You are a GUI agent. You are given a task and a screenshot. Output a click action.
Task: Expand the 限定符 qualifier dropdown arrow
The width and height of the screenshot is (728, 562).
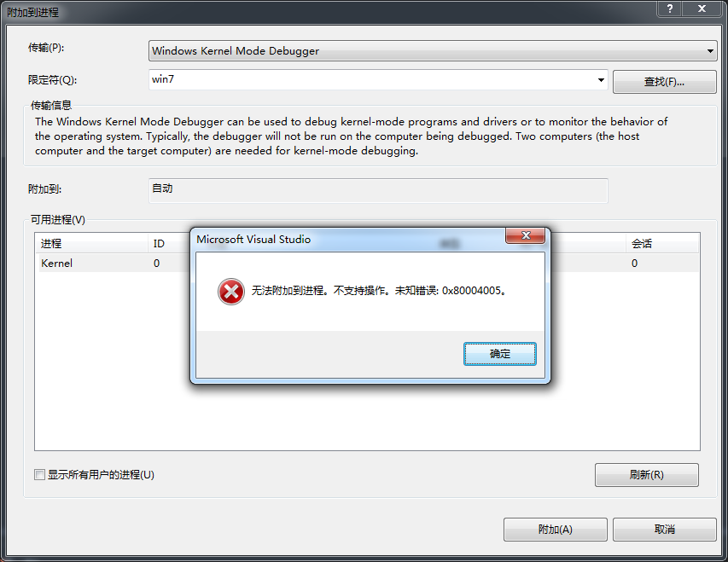click(601, 80)
